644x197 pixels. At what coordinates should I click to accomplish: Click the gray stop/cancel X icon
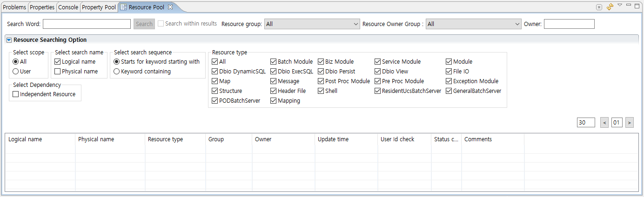coord(599,7)
